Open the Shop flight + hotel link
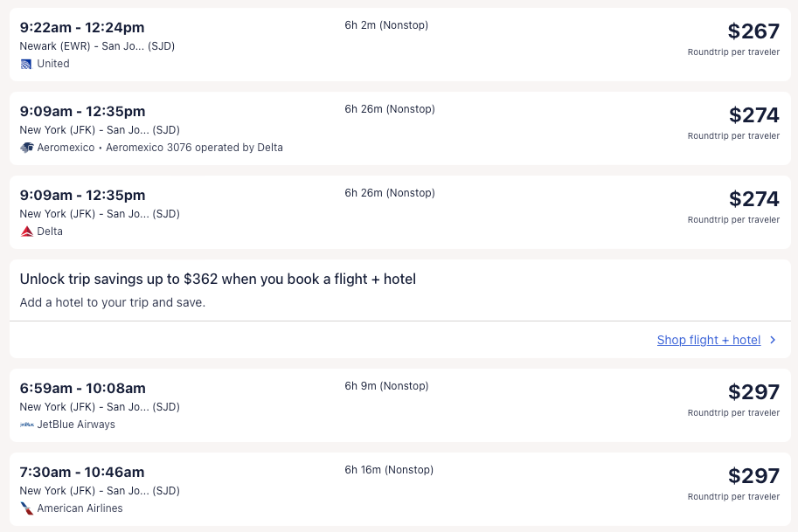798x532 pixels. pos(708,340)
